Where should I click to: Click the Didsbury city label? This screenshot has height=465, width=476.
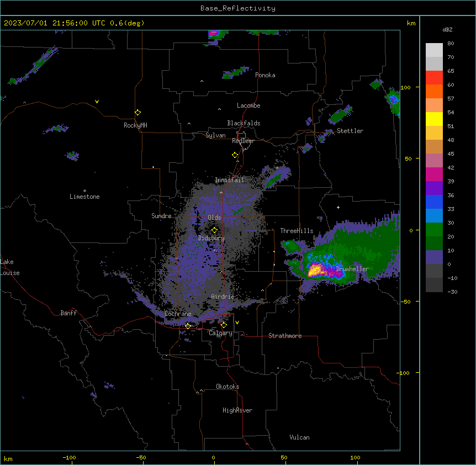[x=211, y=238]
